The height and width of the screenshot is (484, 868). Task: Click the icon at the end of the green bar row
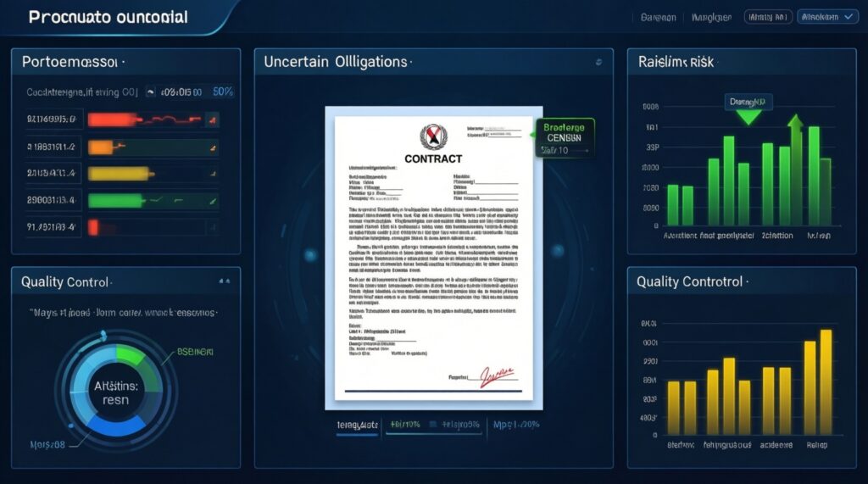[x=212, y=200]
